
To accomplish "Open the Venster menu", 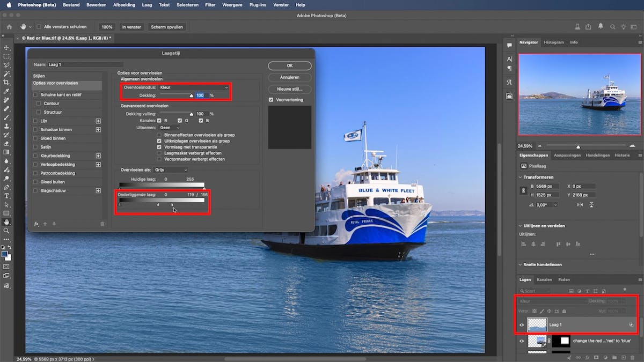I will pos(281,5).
